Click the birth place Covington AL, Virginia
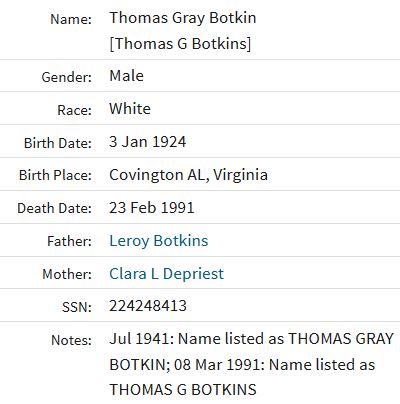Viewport: 400px width, 404px height. (x=188, y=175)
